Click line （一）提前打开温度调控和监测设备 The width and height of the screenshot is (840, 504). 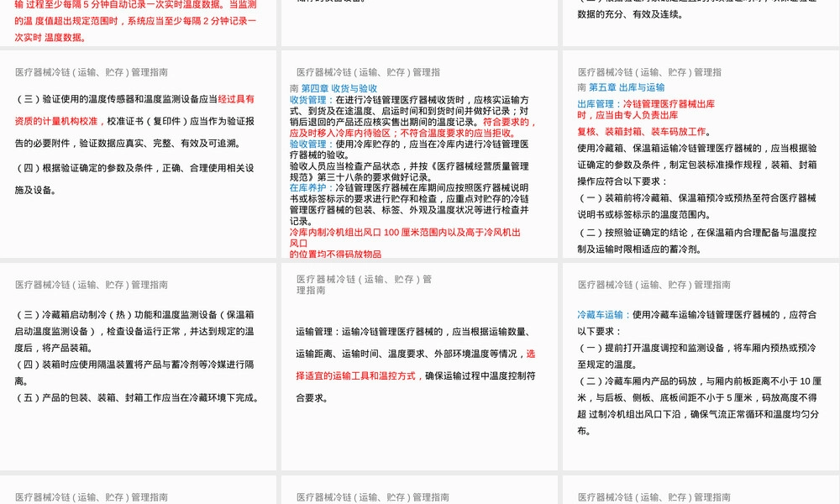pos(697,348)
